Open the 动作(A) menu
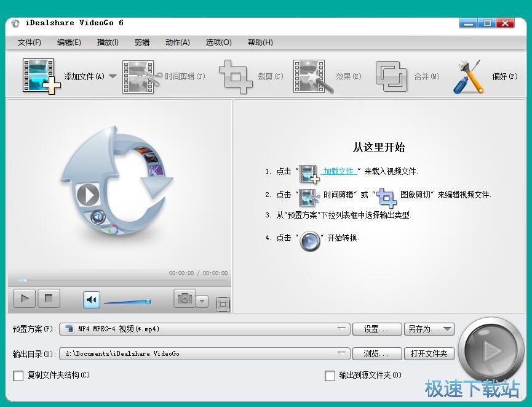532x407 pixels. coord(178,42)
